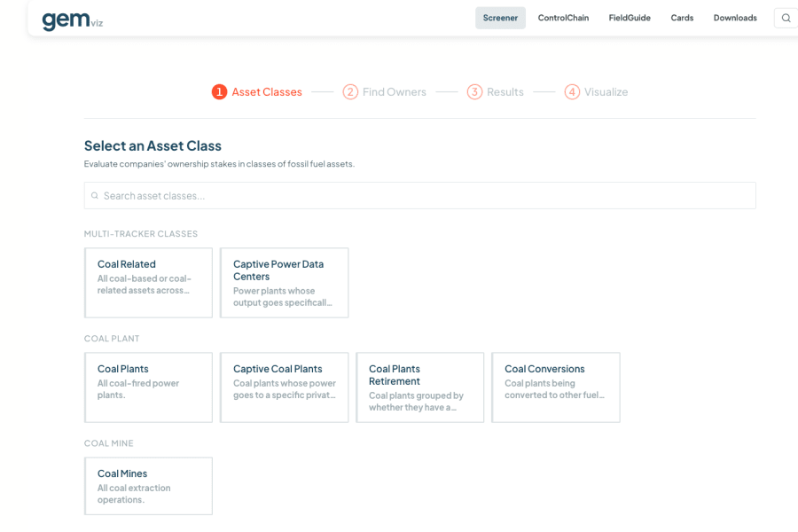Click the step 2 circle icon
This screenshot has height=532, width=798.
click(x=350, y=92)
